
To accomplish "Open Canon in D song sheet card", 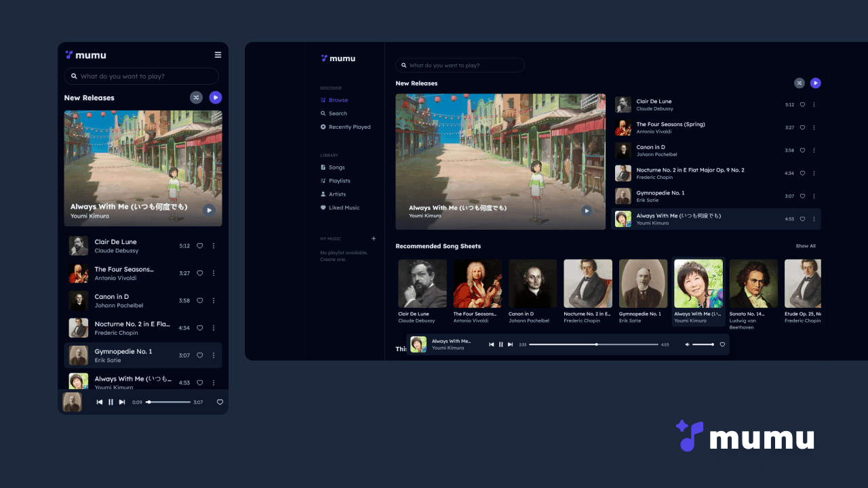I will pyautogui.click(x=533, y=291).
